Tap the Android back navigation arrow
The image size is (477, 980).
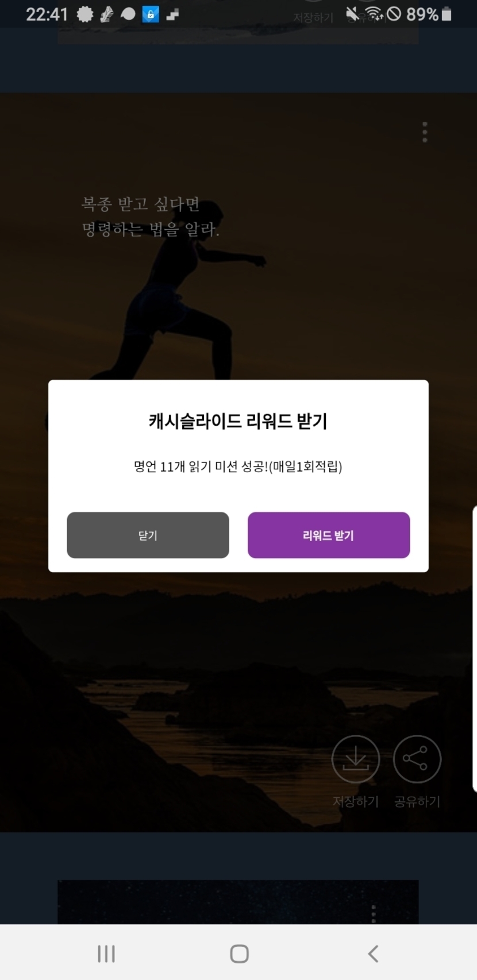tap(373, 954)
